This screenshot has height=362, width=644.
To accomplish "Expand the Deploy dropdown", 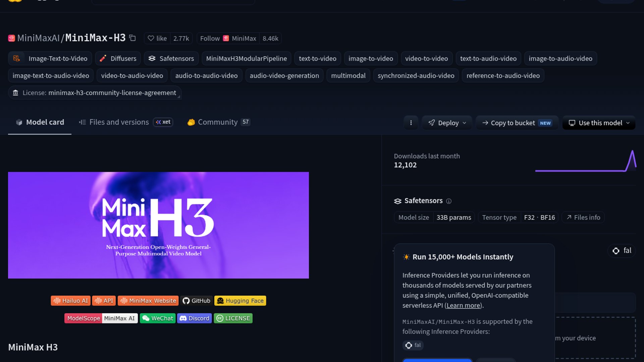I will click(447, 123).
